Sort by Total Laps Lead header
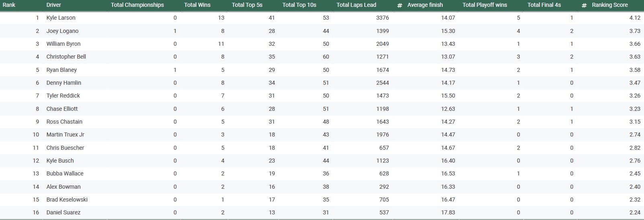Image resolution: width=644 pixels, height=220 pixels. [356, 5]
